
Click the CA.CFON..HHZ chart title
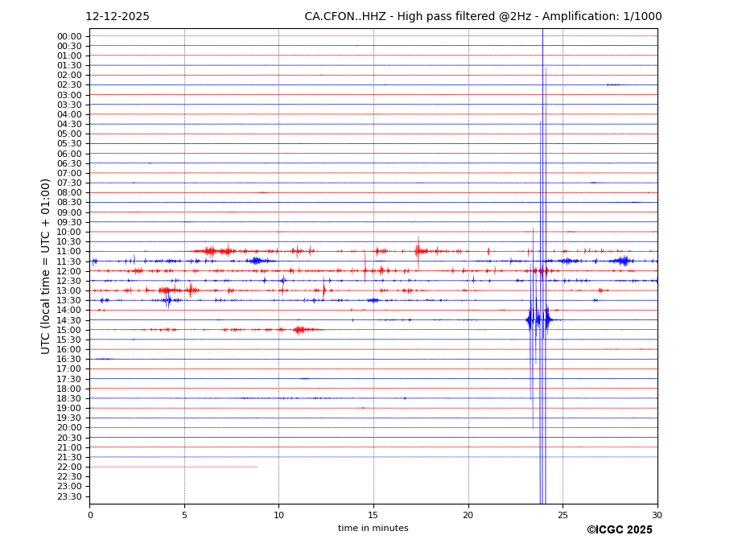coord(483,17)
